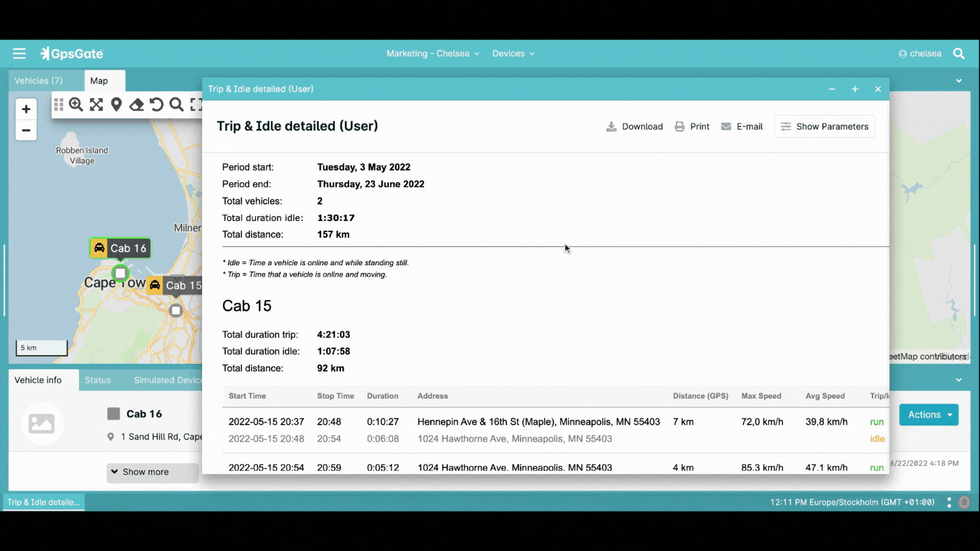
Task: Print the report using the printer icon
Action: 691,127
